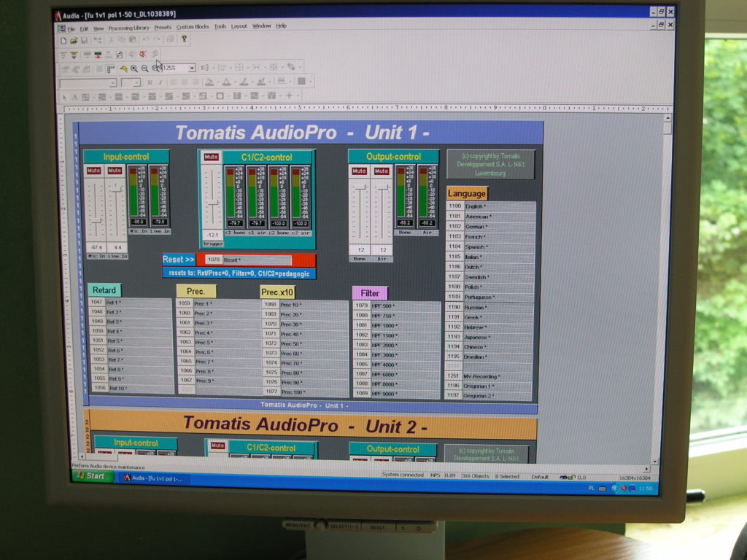Click the Windows Start button
This screenshot has width=747, height=560.
tap(92, 475)
